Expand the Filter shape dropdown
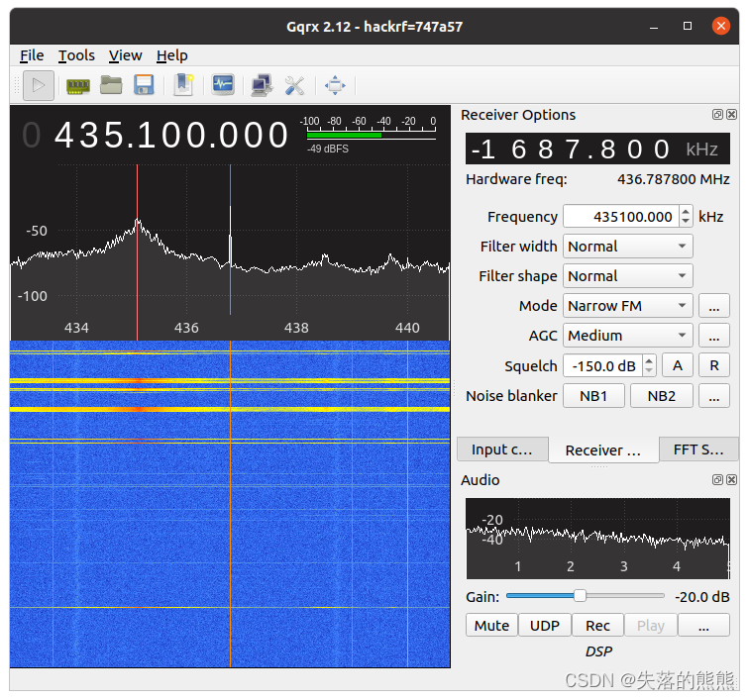 click(628, 276)
